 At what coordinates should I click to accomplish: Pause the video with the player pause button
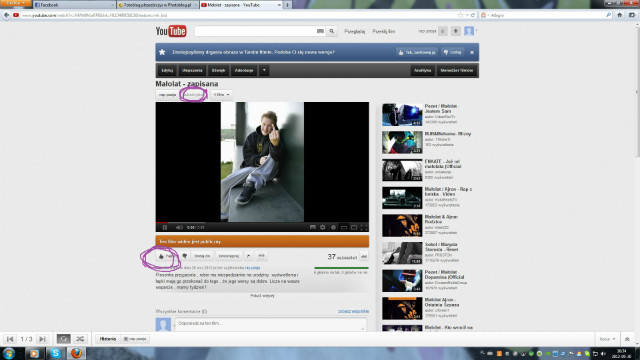[165, 227]
